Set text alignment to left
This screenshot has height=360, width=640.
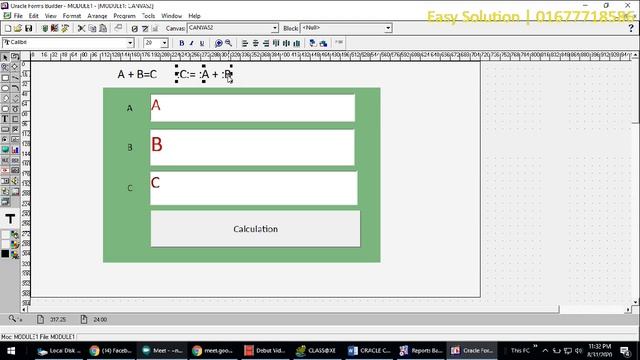click(x=244, y=43)
